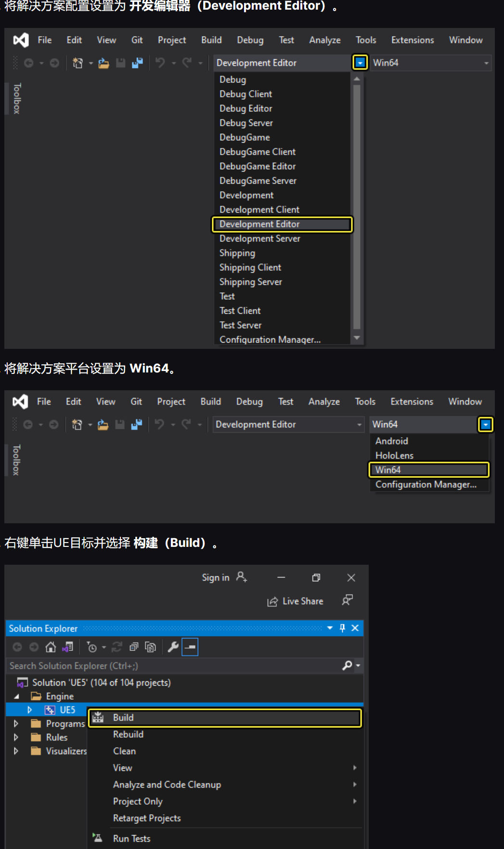Toggle Preview Selected Items button
This screenshot has height=849, width=504.
(190, 647)
